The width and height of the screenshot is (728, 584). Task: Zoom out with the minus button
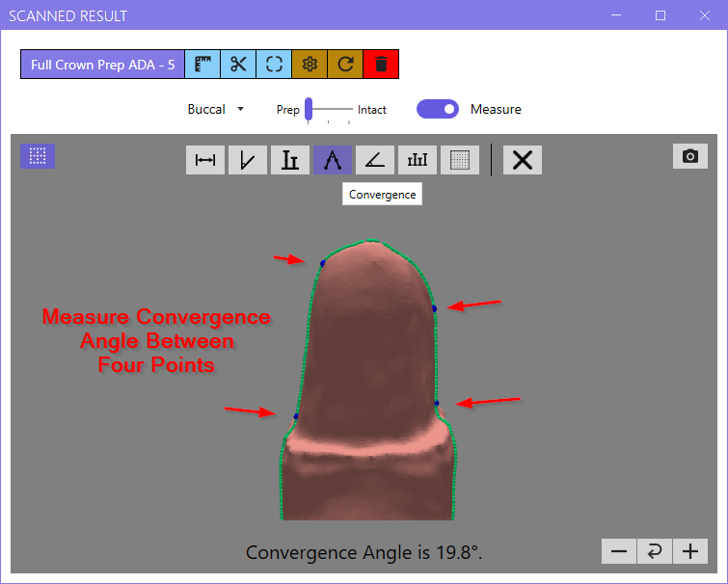point(619,551)
